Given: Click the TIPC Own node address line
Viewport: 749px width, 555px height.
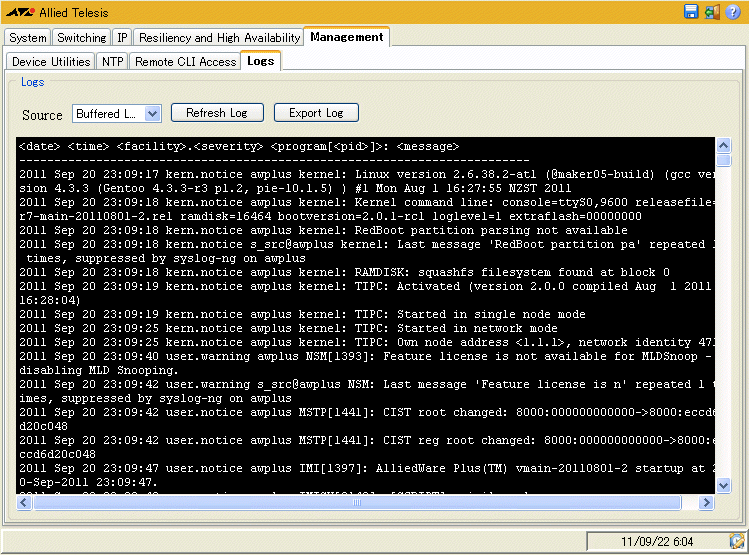Looking at the screenshot, I should point(366,342).
